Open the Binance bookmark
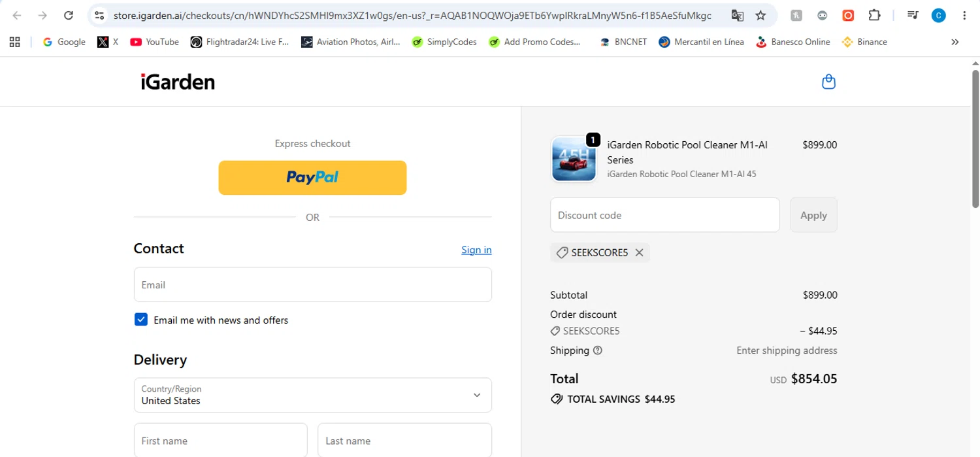Viewport: 980px width, 457px height. (x=864, y=42)
